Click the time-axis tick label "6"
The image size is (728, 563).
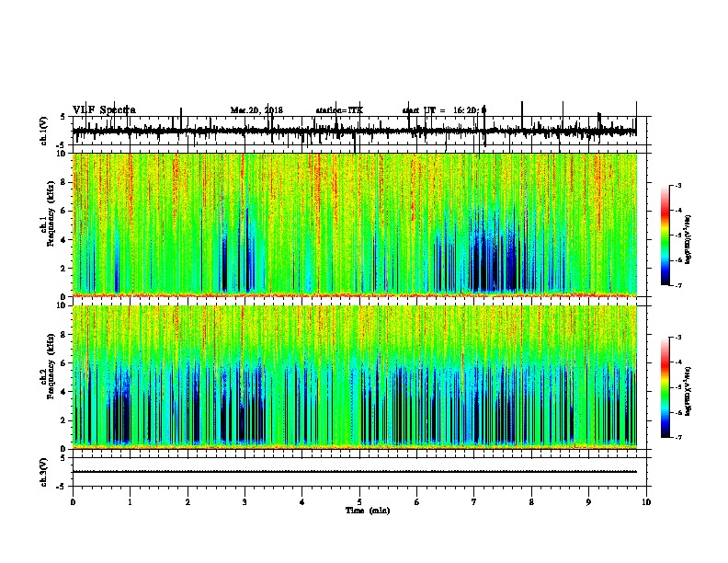tap(417, 502)
